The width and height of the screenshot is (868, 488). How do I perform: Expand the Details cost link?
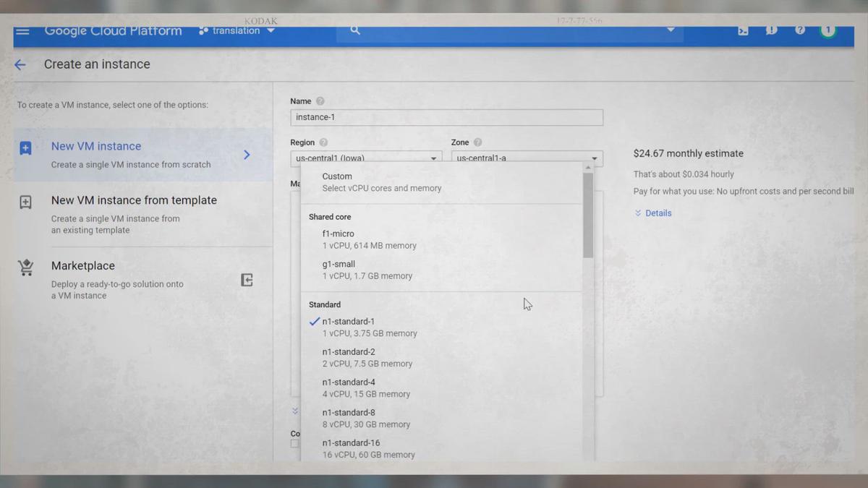click(x=653, y=213)
